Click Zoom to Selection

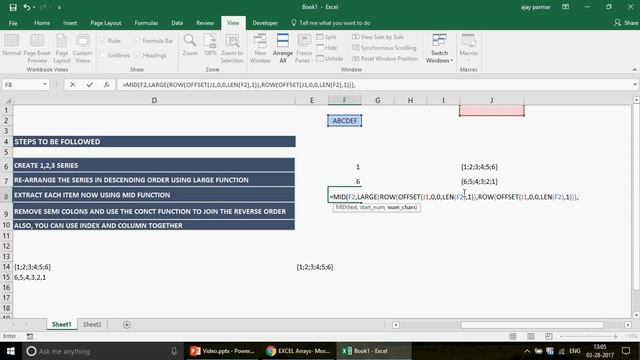(232, 49)
